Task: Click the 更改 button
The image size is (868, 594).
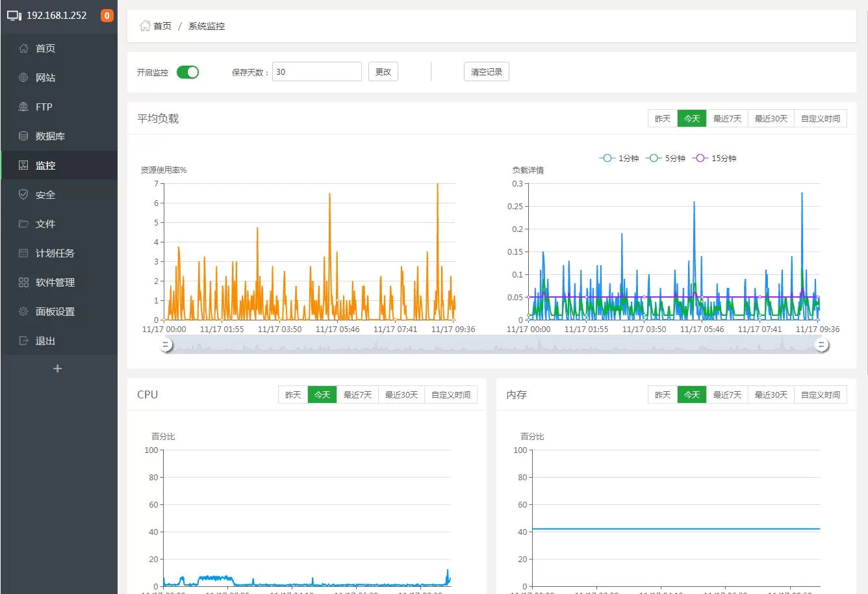Action: (383, 72)
